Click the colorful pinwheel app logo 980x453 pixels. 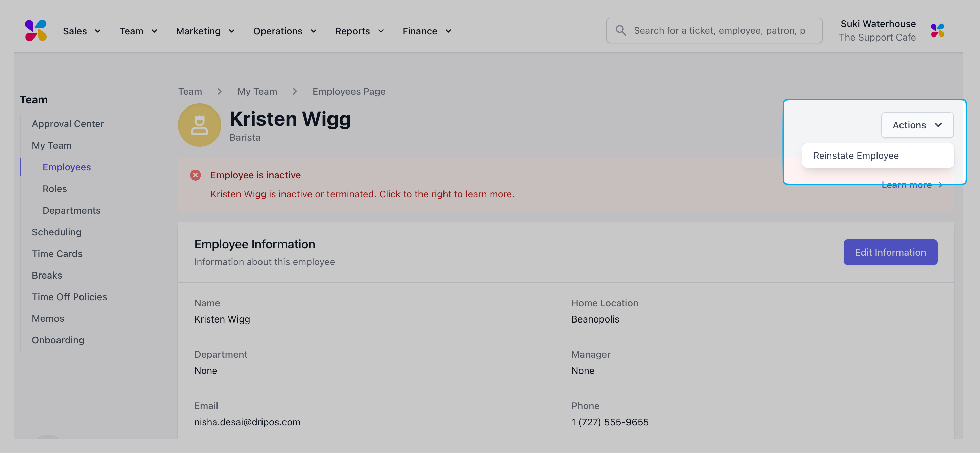tap(36, 30)
